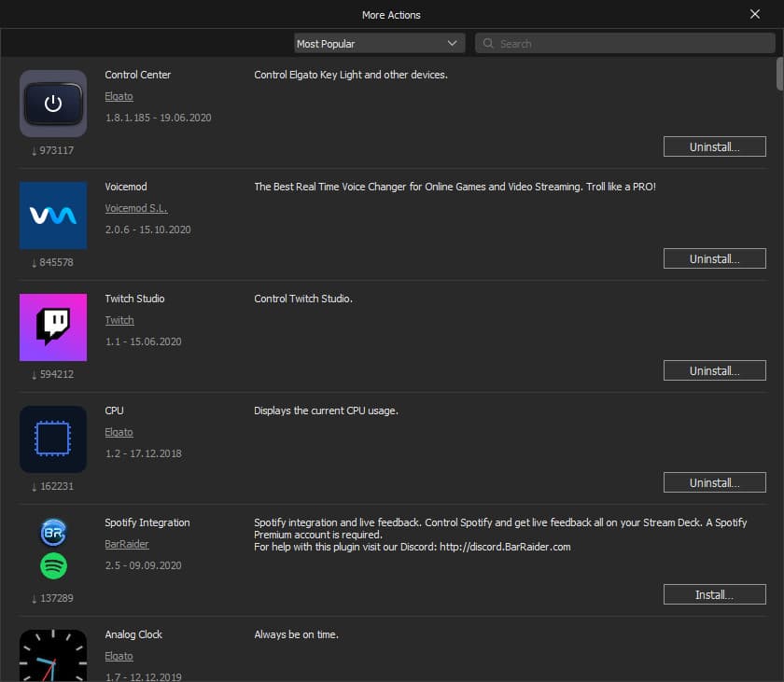Click description 'Displays the current CPU usage.'

click(x=326, y=411)
